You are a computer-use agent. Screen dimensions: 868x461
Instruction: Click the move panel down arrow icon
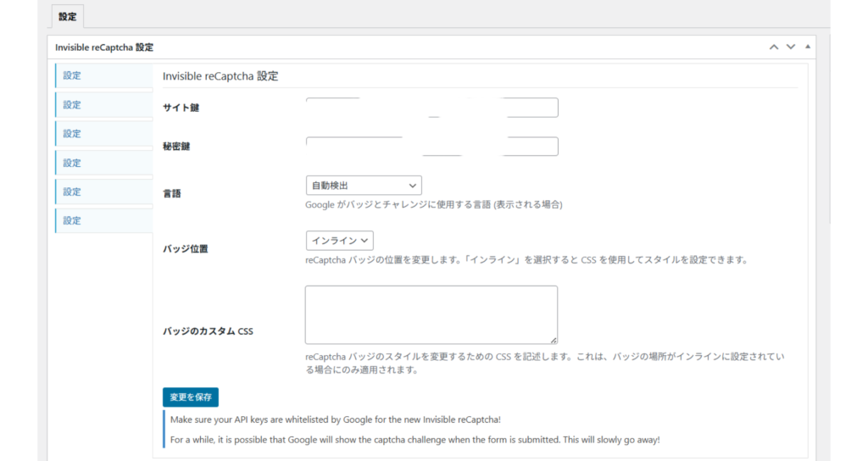[790, 47]
